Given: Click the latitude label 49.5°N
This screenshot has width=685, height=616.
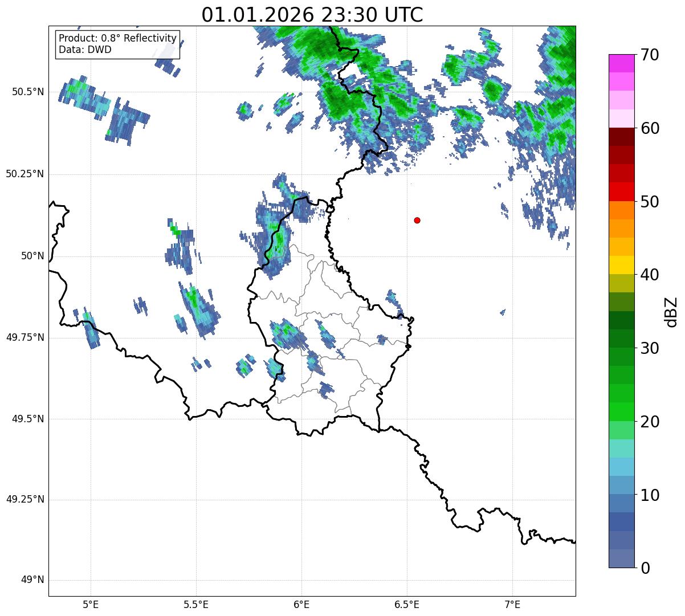Looking at the screenshot, I should 28,419.
